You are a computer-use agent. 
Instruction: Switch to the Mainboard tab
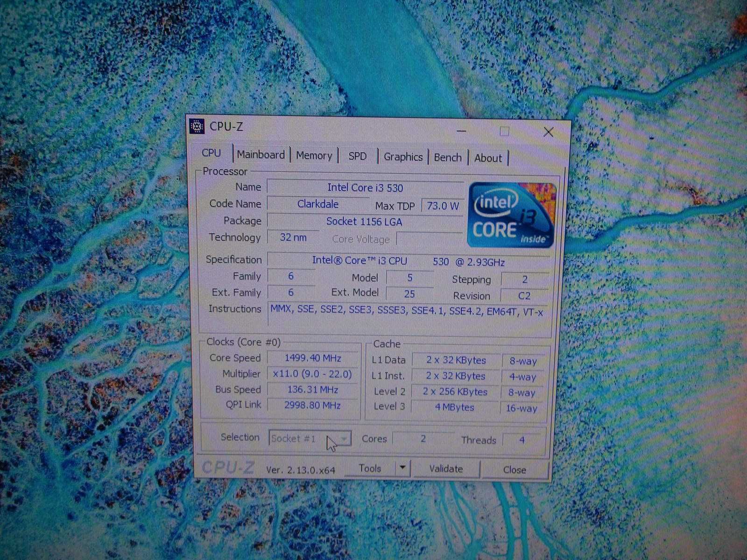[261, 154]
